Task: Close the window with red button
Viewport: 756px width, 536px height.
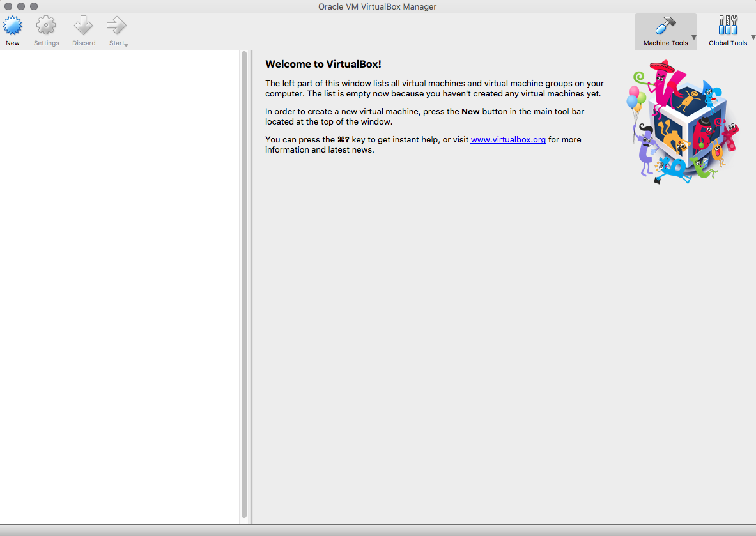Action: point(8,6)
